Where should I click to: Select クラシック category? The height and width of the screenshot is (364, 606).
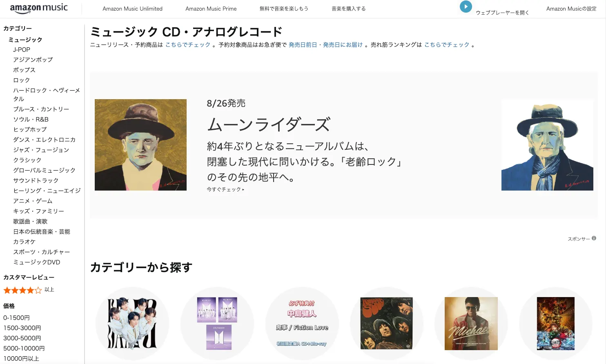27,160
